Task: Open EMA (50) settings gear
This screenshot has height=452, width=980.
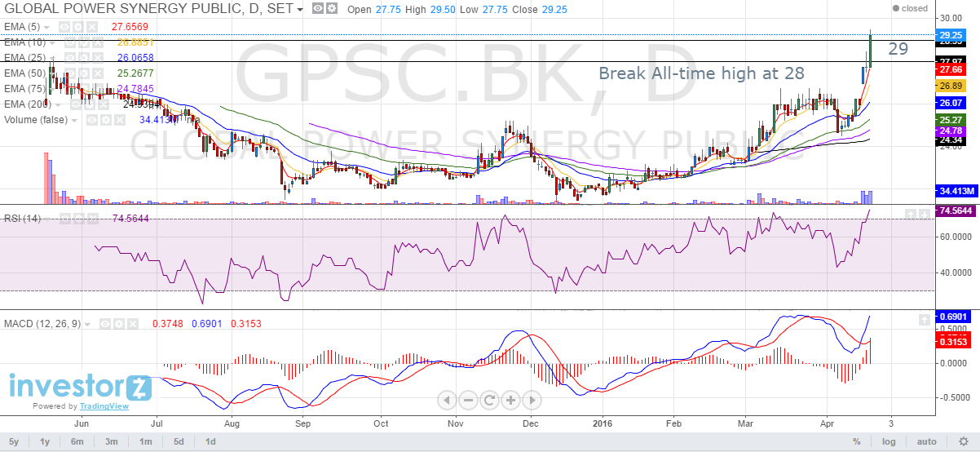Action: 84,73
